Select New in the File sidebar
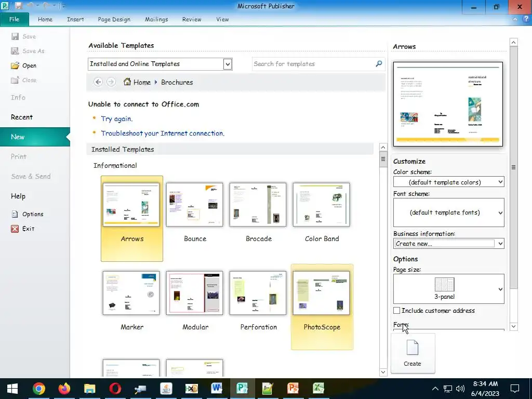Screen dimensions: 532x399 click(x=35, y=137)
